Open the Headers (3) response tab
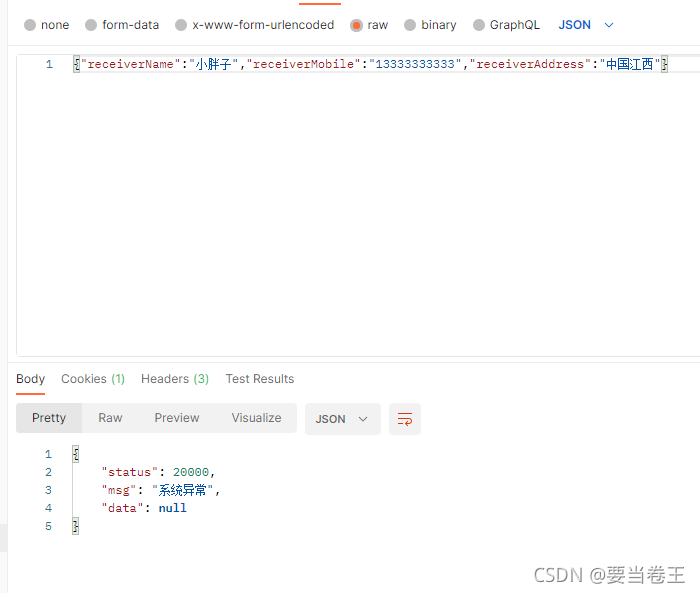Screen dimensions: 700x593 click(175, 379)
